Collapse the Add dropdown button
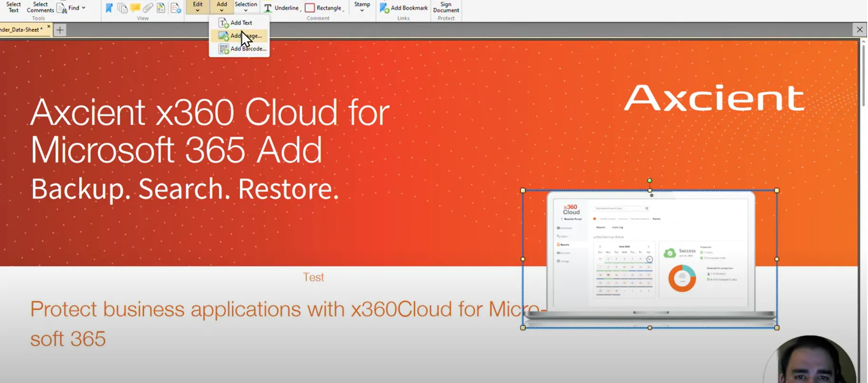 coord(222,7)
